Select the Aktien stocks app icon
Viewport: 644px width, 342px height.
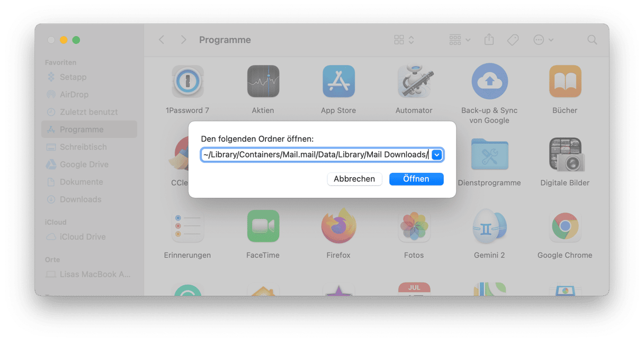point(263,81)
